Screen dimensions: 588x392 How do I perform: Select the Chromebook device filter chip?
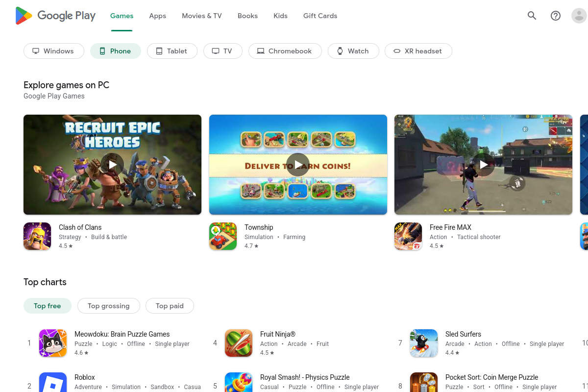click(285, 51)
